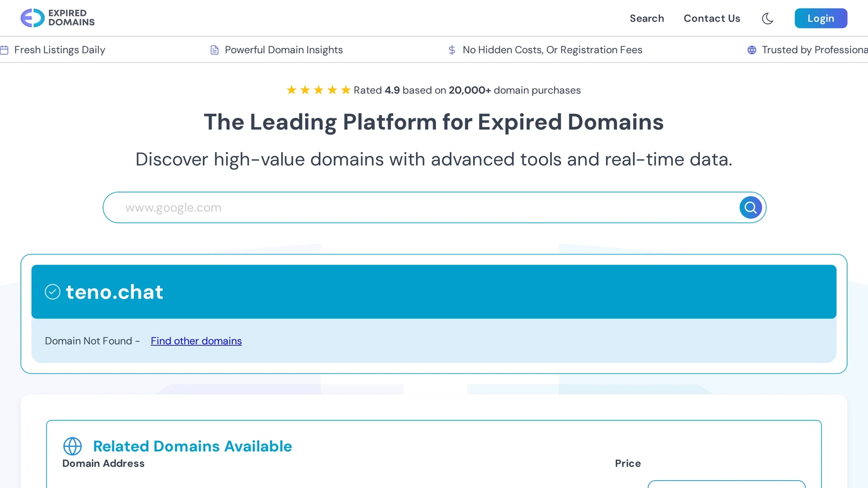Click the Expired Domains logo
The height and width of the screenshot is (488, 868).
(x=57, y=18)
